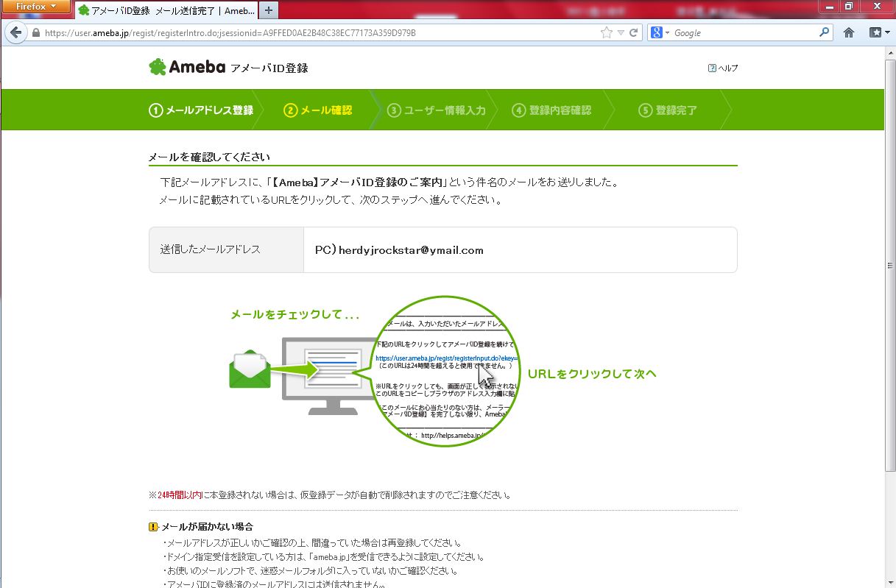This screenshot has height=588, width=896.
Task: Click step 3 ユーザー情報入力
Action: (x=437, y=110)
